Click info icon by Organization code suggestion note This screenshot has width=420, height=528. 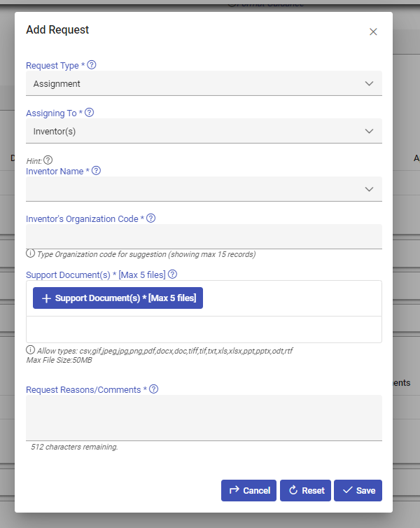point(31,253)
